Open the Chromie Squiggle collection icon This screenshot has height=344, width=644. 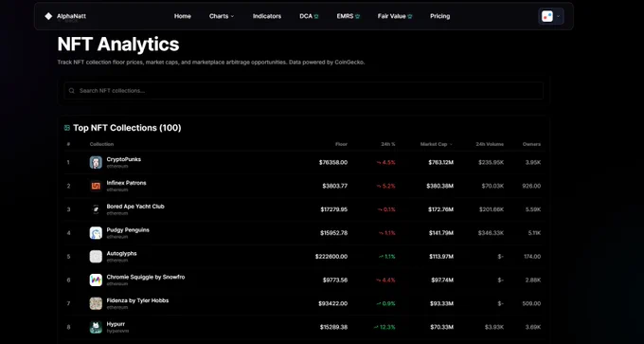point(96,280)
